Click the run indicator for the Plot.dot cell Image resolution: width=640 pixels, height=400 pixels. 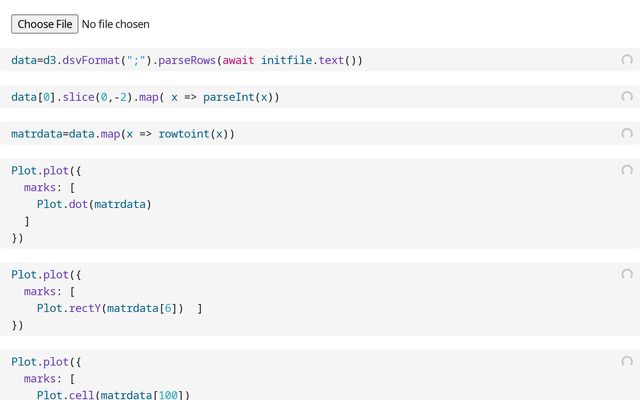tap(627, 170)
